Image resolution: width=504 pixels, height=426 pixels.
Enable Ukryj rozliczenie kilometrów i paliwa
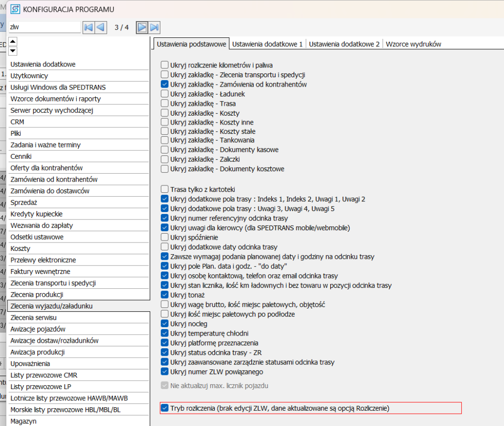pyautogui.click(x=164, y=65)
